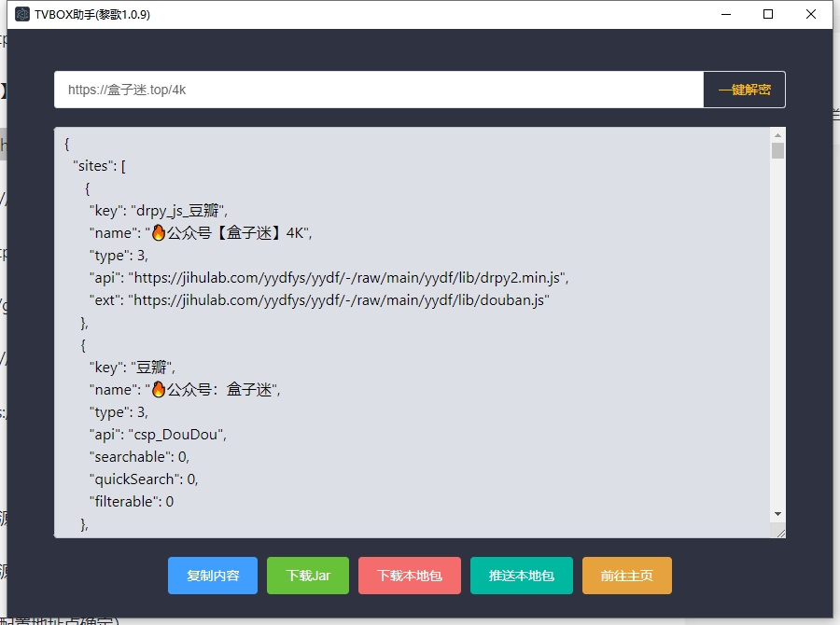Click the fire emoji before 公众号：盒子迷
Screen dimensions: 840x625
(158, 389)
